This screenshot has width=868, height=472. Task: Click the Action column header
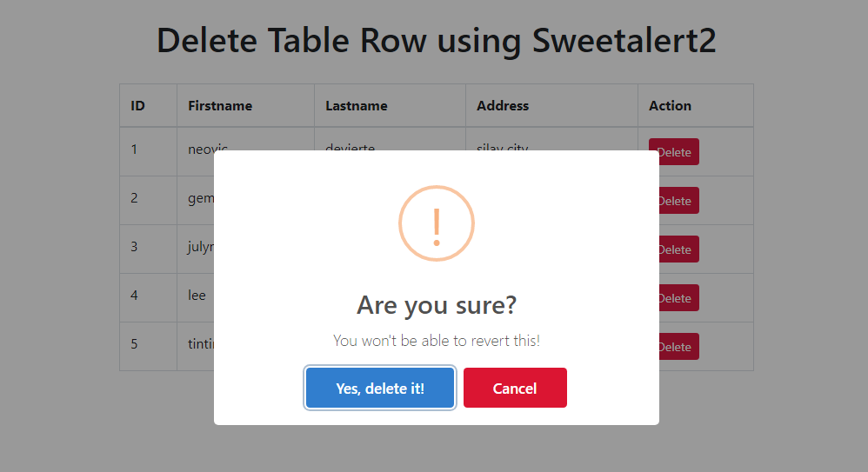pyautogui.click(x=696, y=106)
